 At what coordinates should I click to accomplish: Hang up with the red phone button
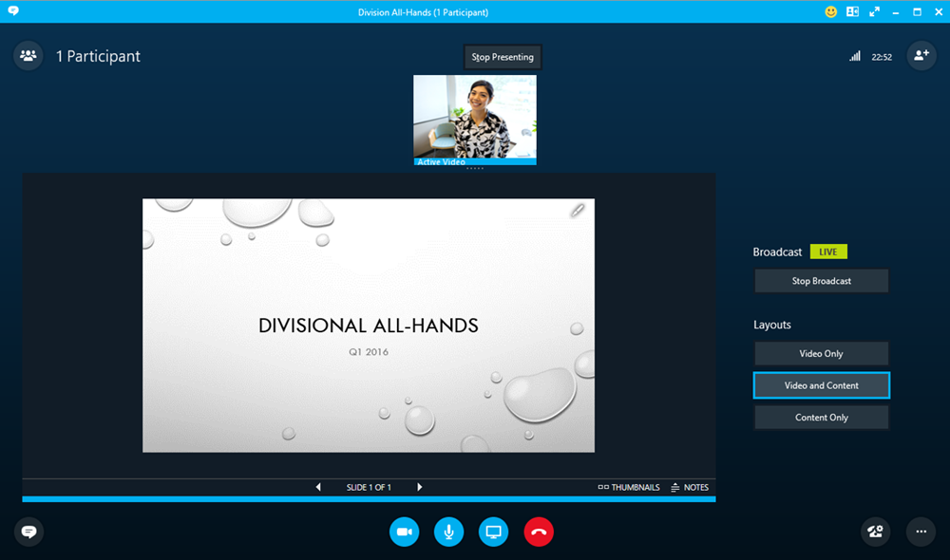539,532
